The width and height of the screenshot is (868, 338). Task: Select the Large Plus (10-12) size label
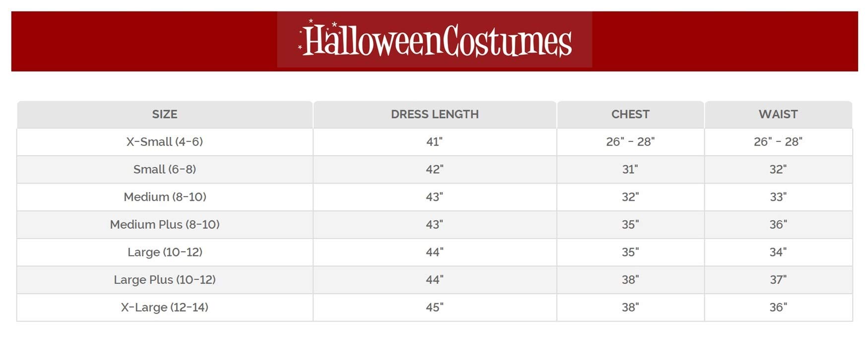165,280
